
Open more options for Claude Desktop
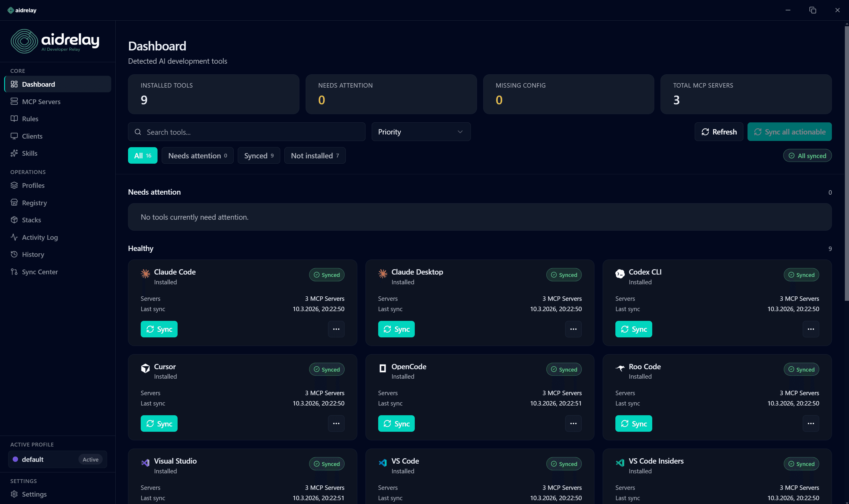point(573,329)
